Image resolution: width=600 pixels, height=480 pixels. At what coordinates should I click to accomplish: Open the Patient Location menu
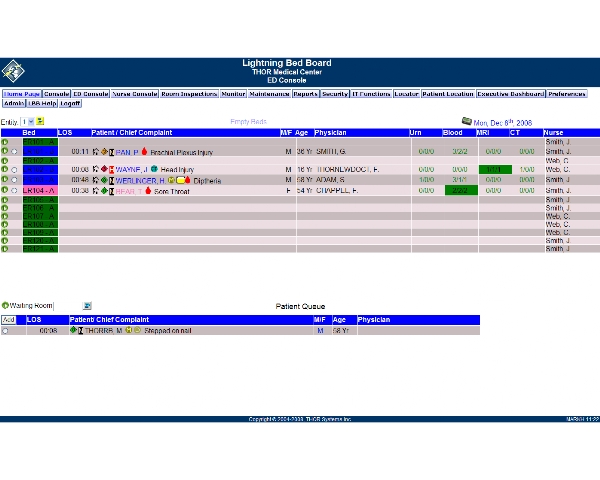448,94
